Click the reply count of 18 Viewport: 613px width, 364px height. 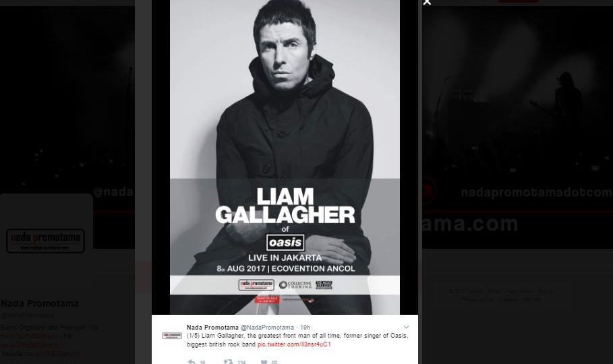tap(202, 362)
